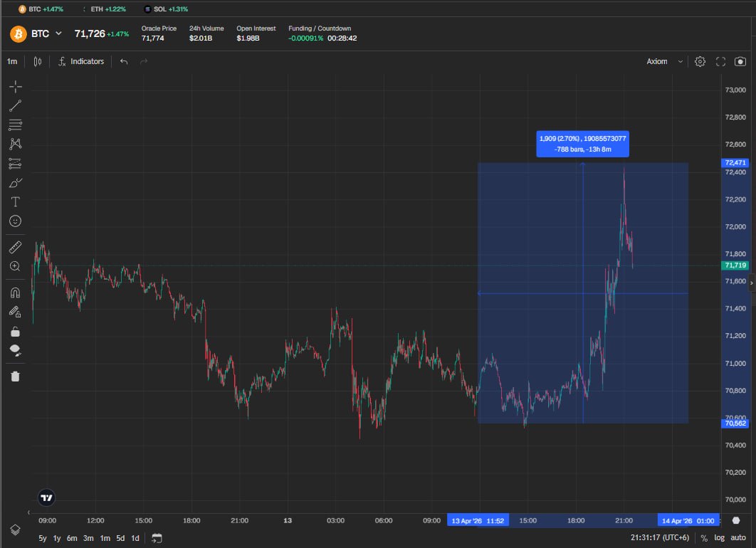Toggle auto scale mode
756x548 pixels.
point(738,537)
